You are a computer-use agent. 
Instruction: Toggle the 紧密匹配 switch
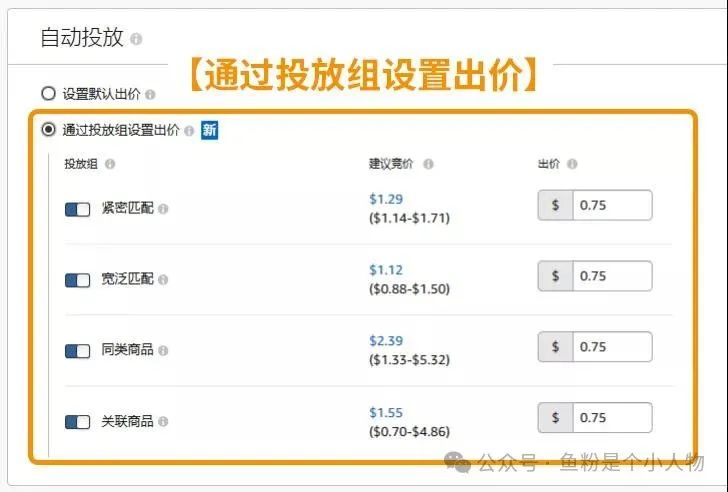78,209
